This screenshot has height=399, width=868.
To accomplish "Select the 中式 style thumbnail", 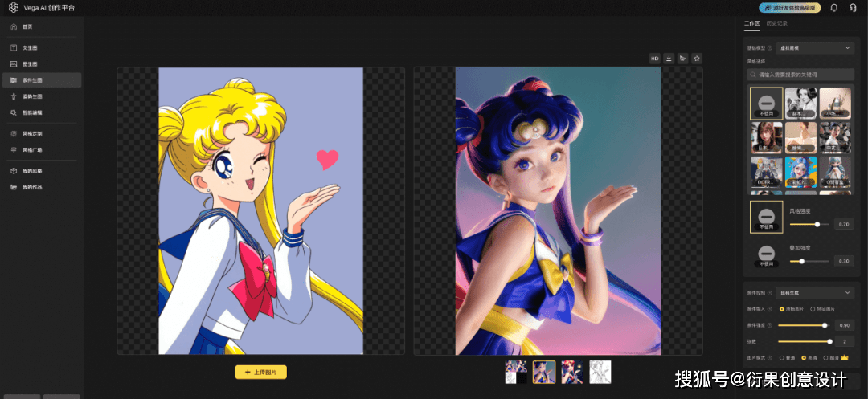I will tap(835, 137).
